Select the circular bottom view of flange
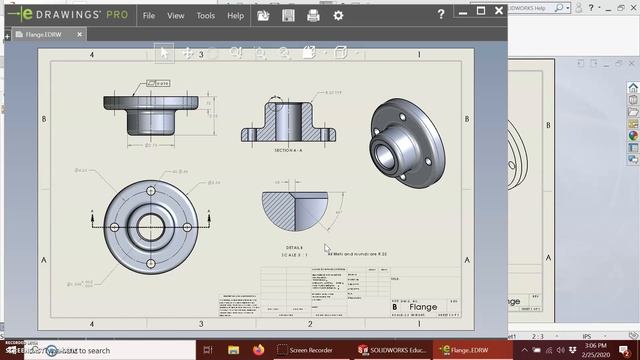Image resolution: width=640 pixels, height=360 pixels. pyautogui.click(x=151, y=227)
